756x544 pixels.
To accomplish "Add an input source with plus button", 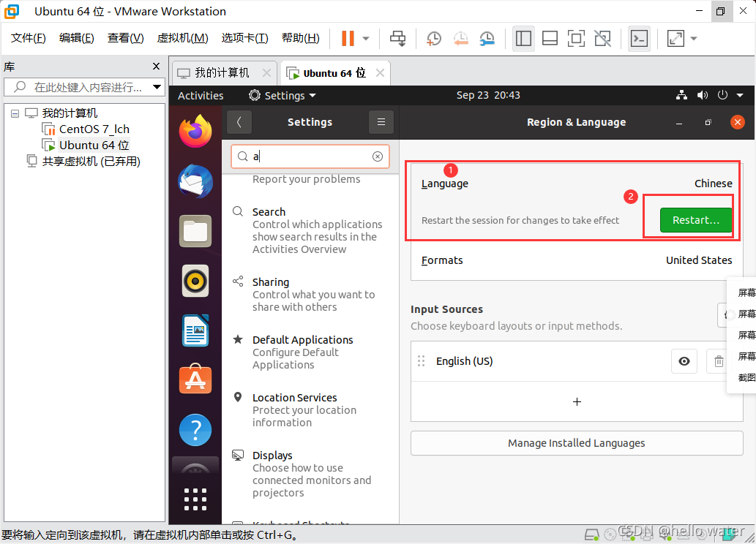I will point(577,402).
